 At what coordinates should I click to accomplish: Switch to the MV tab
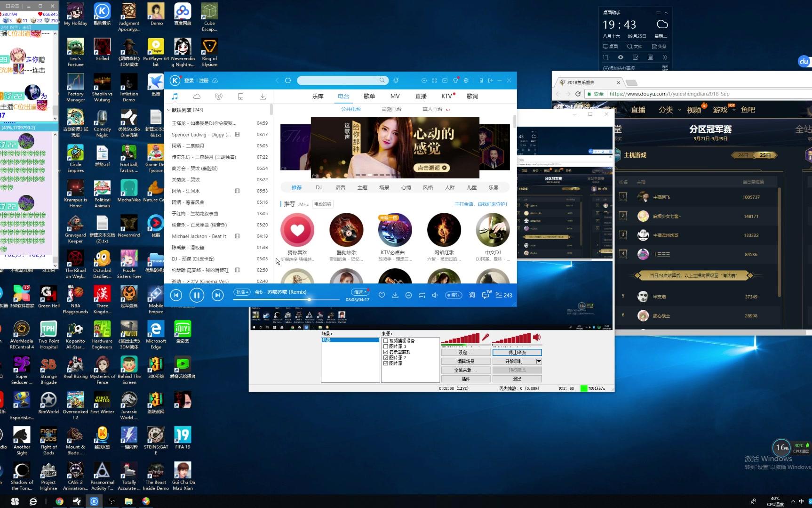(395, 96)
